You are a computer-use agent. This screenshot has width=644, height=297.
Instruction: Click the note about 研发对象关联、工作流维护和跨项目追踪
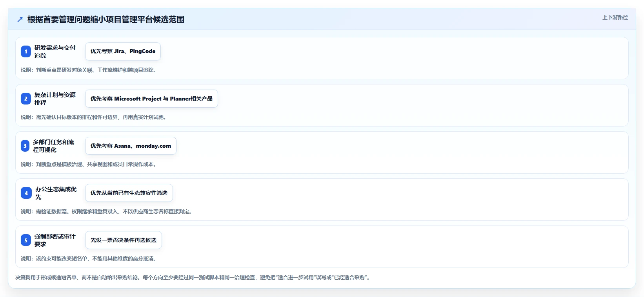[x=89, y=70]
